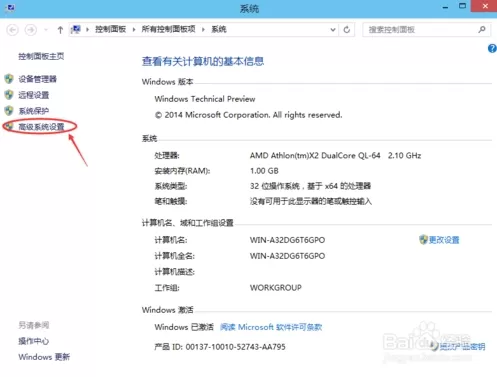Click shield icon beside 系统保护

click(9, 111)
